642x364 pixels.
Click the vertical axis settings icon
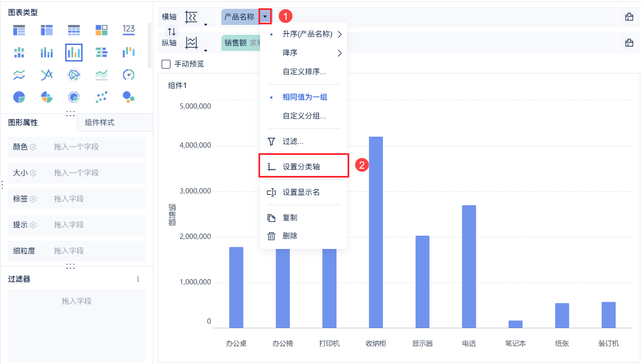point(191,43)
